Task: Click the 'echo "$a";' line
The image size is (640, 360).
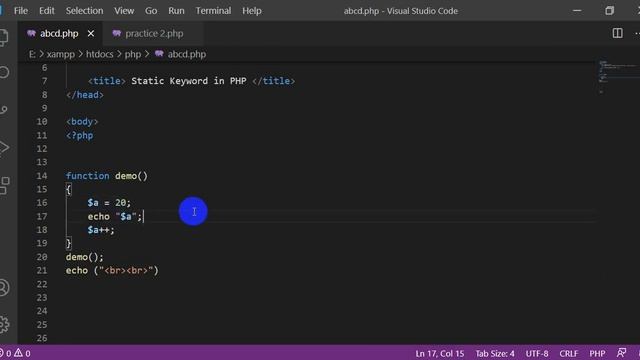Action: [115, 216]
